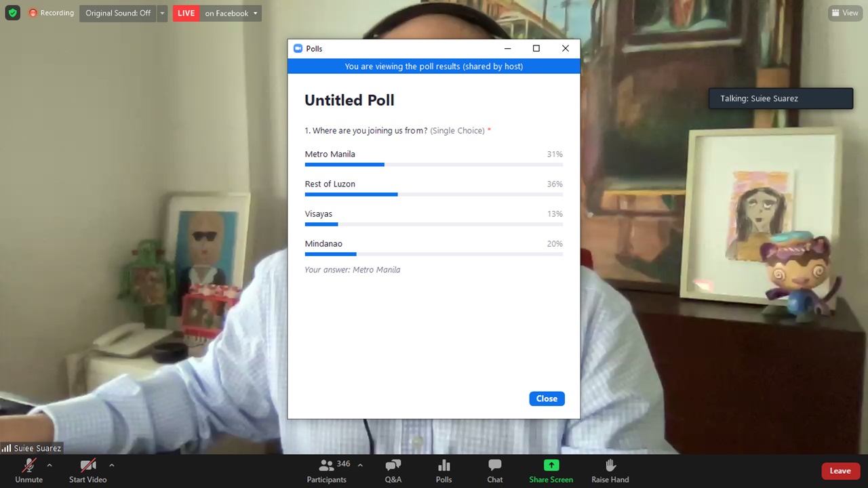
Task: Click the 'Rest of Luzon' option label
Action: 330,184
